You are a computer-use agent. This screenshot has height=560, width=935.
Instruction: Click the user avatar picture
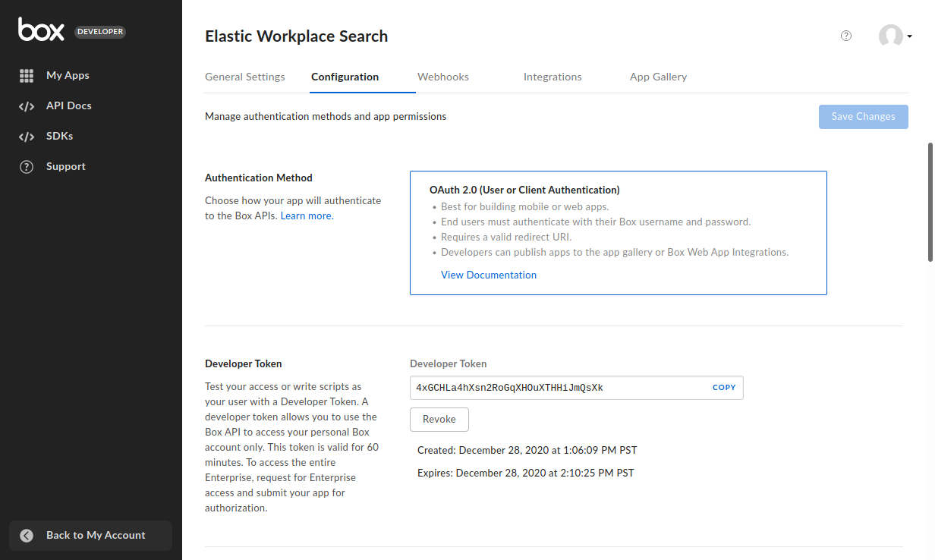[890, 36]
